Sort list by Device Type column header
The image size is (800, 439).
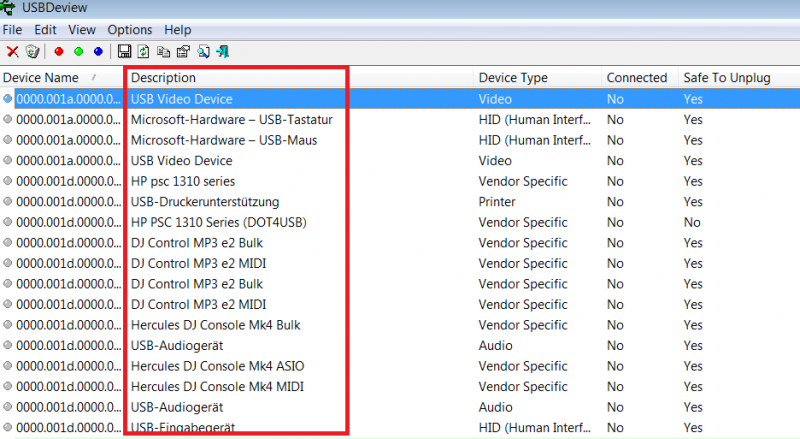(x=512, y=78)
